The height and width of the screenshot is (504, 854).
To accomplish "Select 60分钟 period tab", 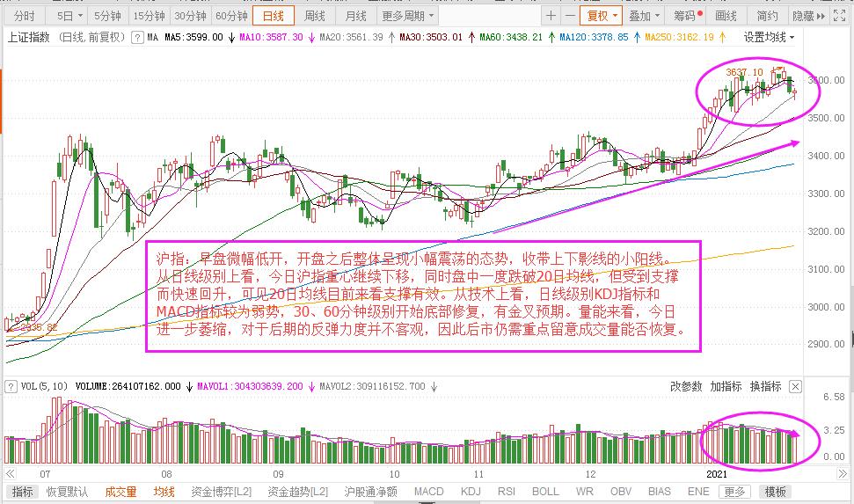I will click(x=231, y=16).
